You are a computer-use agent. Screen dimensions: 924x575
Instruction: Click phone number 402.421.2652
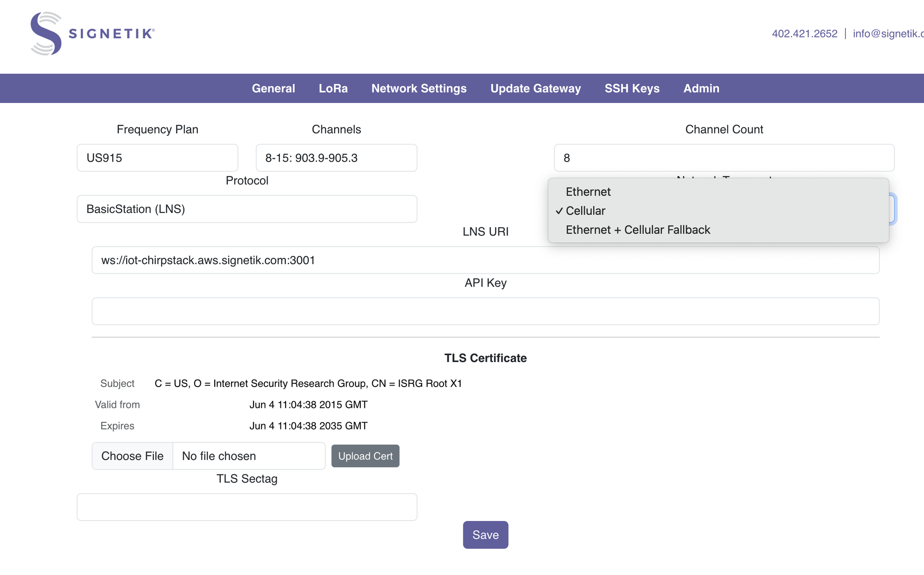[804, 34]
